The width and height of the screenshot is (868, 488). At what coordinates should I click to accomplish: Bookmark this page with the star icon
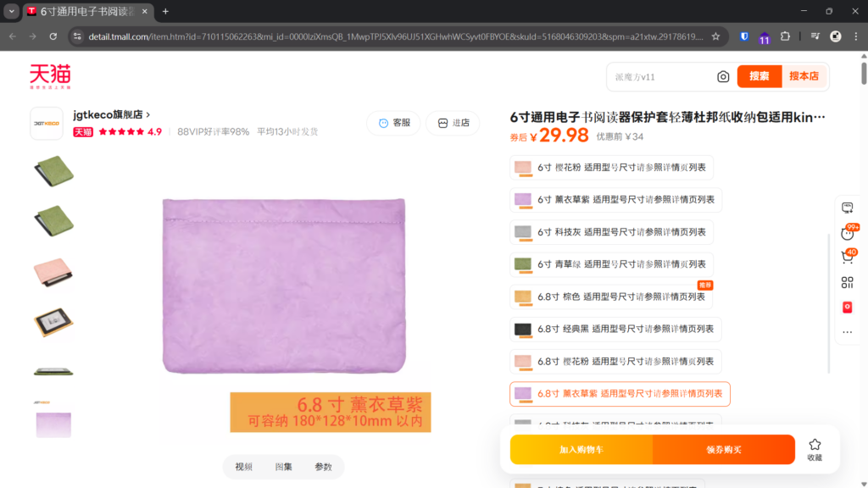[715, 36]
